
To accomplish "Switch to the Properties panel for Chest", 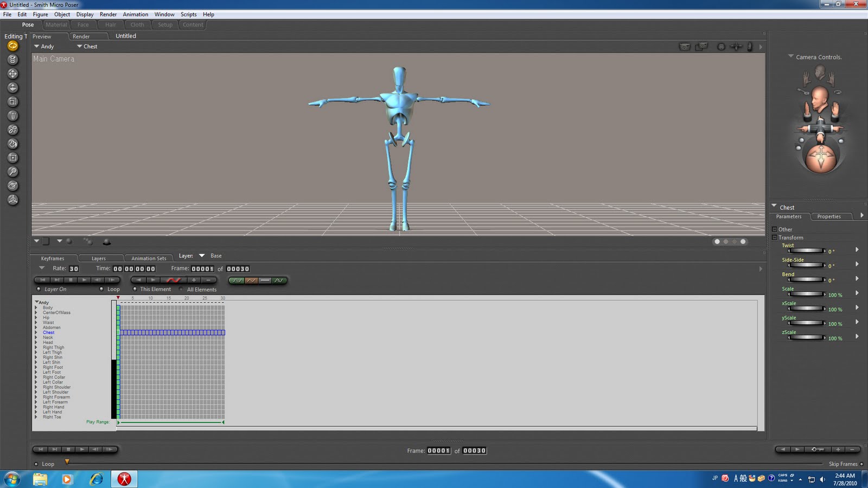I will point(829,216).
